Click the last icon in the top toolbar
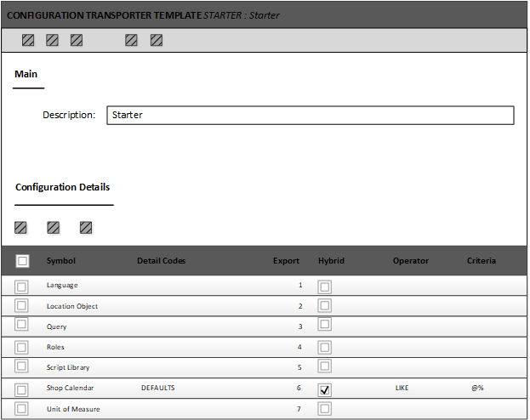This screenshot has width=530, height=420. (x=157, y=40)
